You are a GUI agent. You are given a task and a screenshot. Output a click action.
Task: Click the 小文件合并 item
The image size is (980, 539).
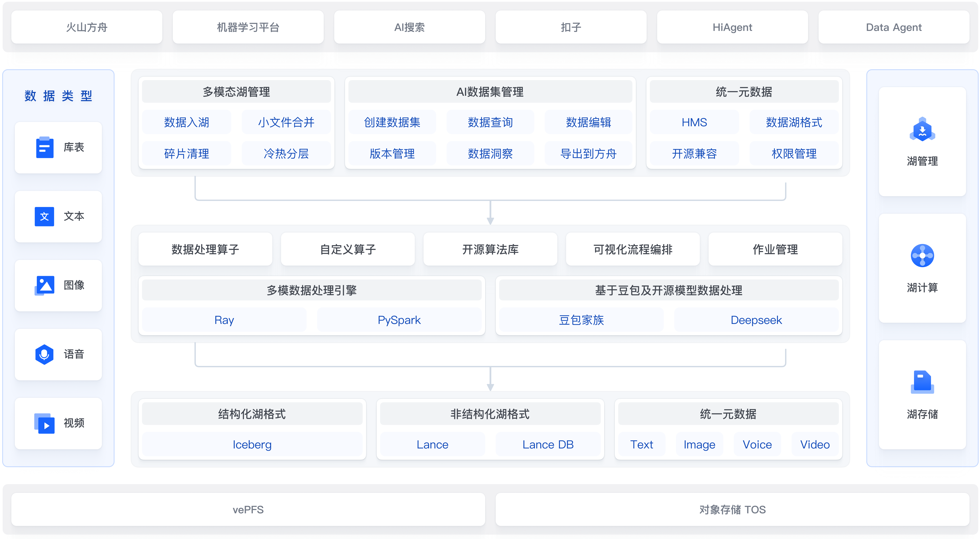pyautogui.click(x=286, y=122)
